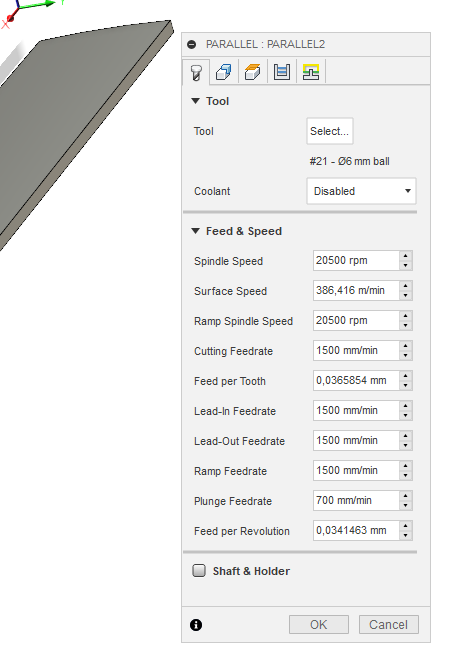Click the Select... tool button

click(330, 131)
